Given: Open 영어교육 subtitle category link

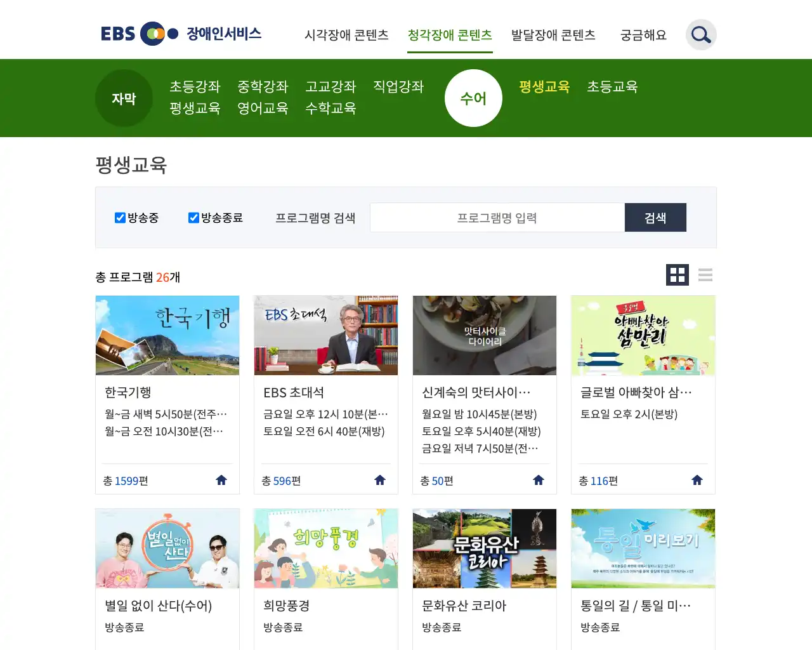Looking at the screenshot, I should tap(263, 109).
